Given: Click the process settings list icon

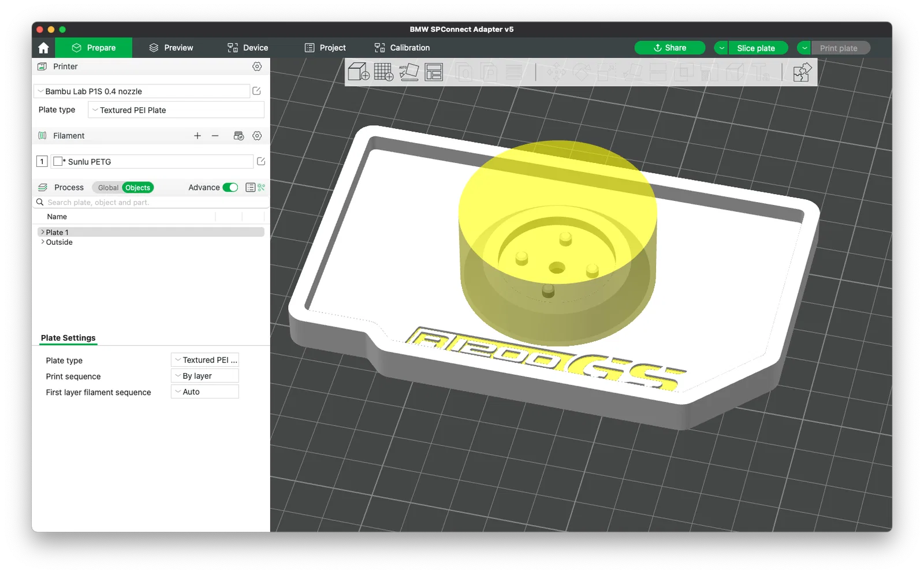Looking at the screenshot, I should [250, 187].
